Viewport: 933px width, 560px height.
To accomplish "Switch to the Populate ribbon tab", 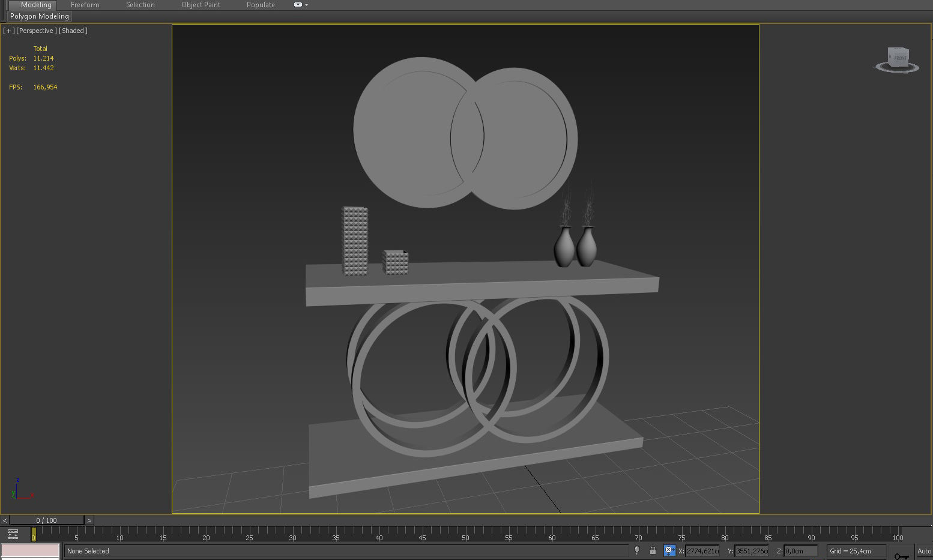I will click(261, 5).
